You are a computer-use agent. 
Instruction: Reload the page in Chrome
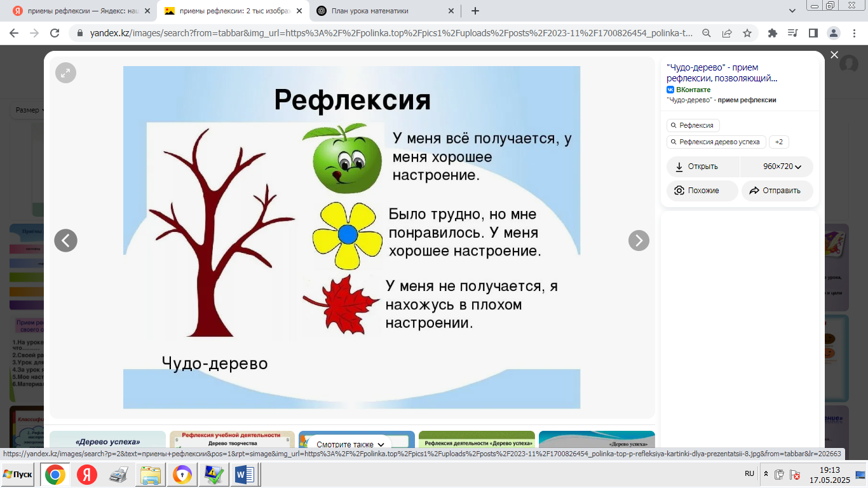point(55,33)
